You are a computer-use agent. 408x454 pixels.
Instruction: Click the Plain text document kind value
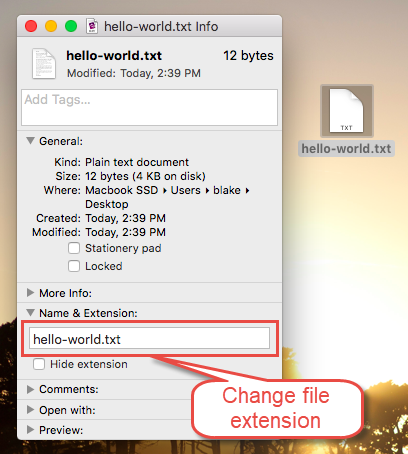pos(137,162)
